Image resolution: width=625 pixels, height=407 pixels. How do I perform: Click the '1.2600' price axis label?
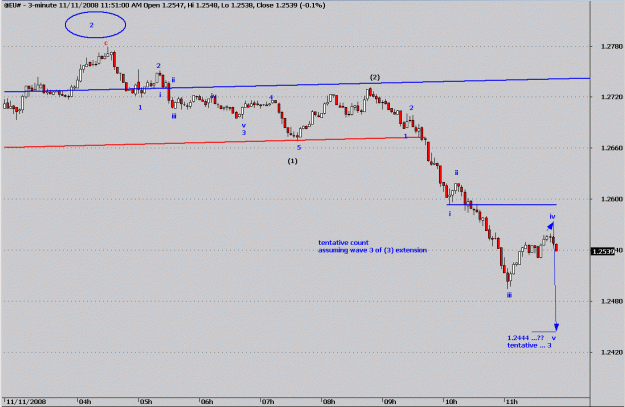[611, 199]
